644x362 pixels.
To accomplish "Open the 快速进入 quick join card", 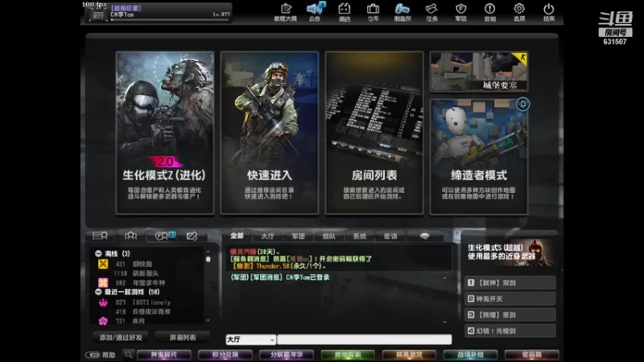I will tap(270, 133).
